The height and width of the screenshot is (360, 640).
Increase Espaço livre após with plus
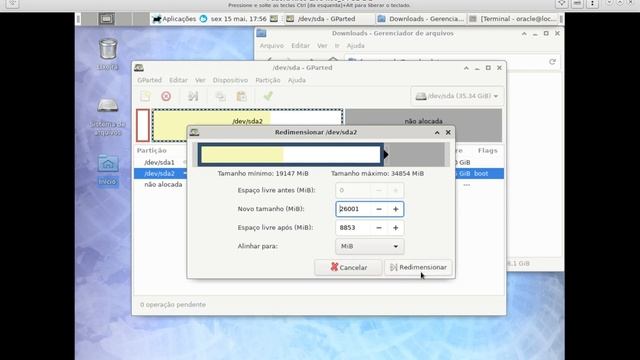[x=396, y=228]
